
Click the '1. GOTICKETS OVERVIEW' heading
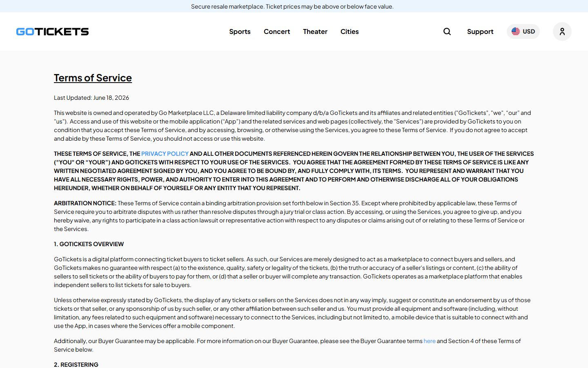(89, 244)
